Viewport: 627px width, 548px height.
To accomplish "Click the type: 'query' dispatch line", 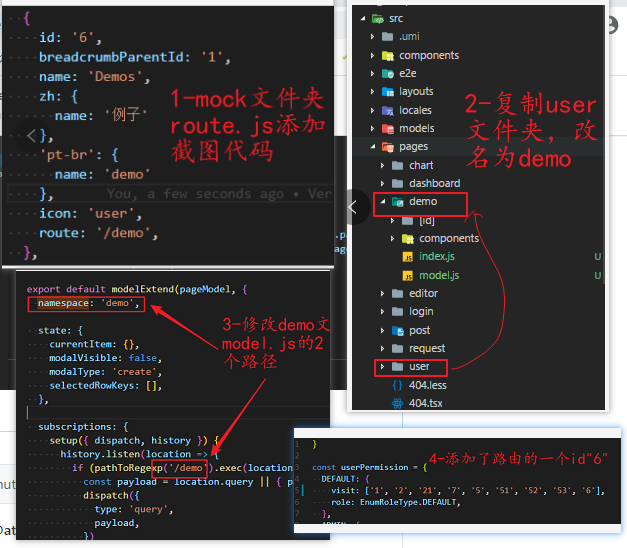I will [134, 510].
